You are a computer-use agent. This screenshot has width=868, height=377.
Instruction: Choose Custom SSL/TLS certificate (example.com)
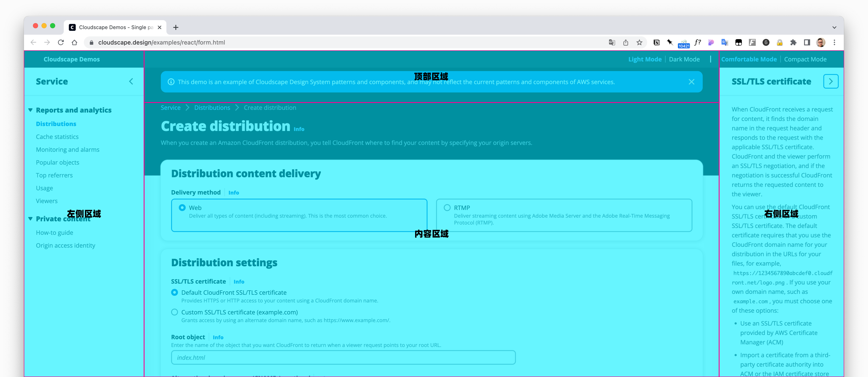[174, 312]
